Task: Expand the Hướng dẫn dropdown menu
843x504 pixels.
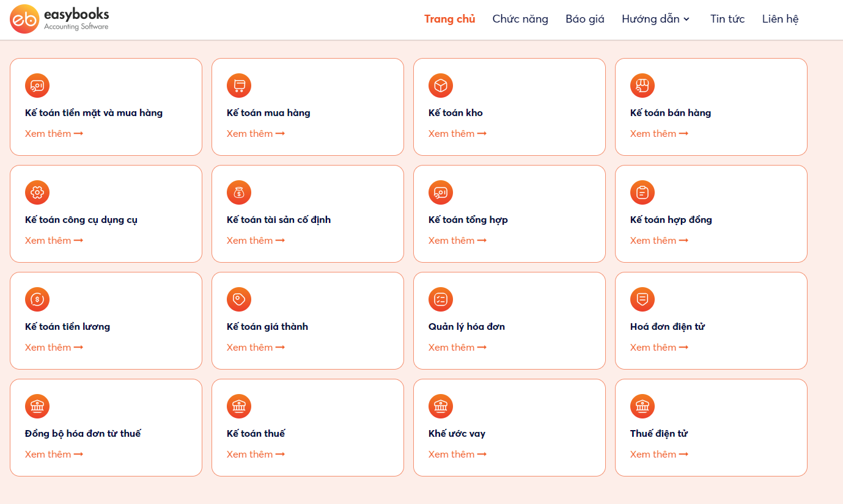Action: (655, 19)
